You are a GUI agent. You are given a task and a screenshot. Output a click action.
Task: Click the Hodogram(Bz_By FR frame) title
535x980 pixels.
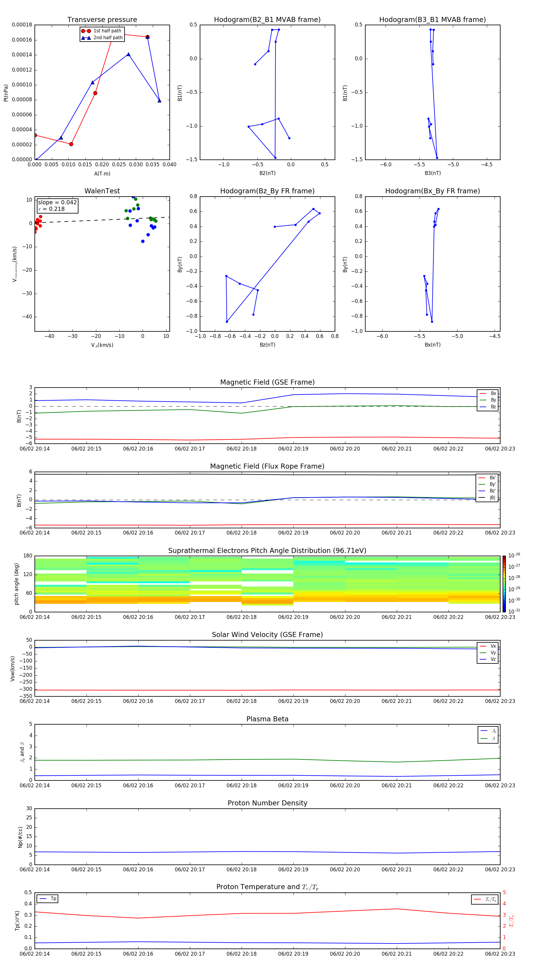coord(267,191)
